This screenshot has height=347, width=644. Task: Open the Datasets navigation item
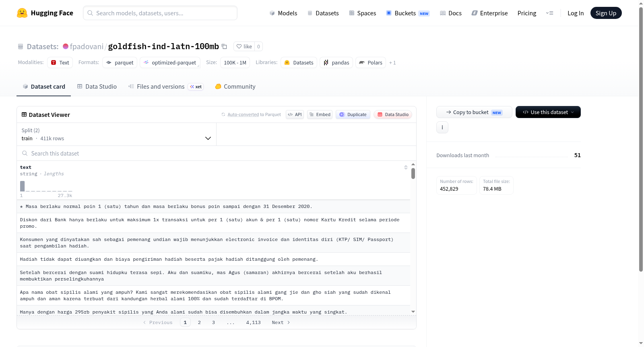[x=323, y=13]
